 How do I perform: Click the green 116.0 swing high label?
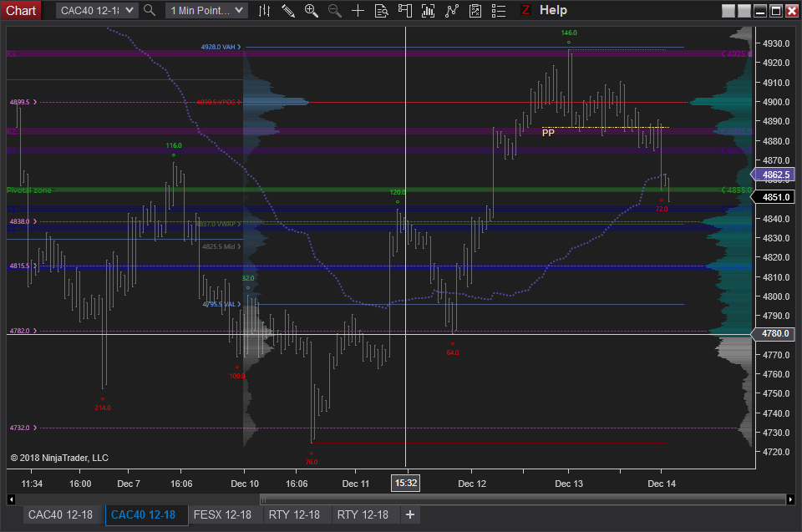click(174, 146)
